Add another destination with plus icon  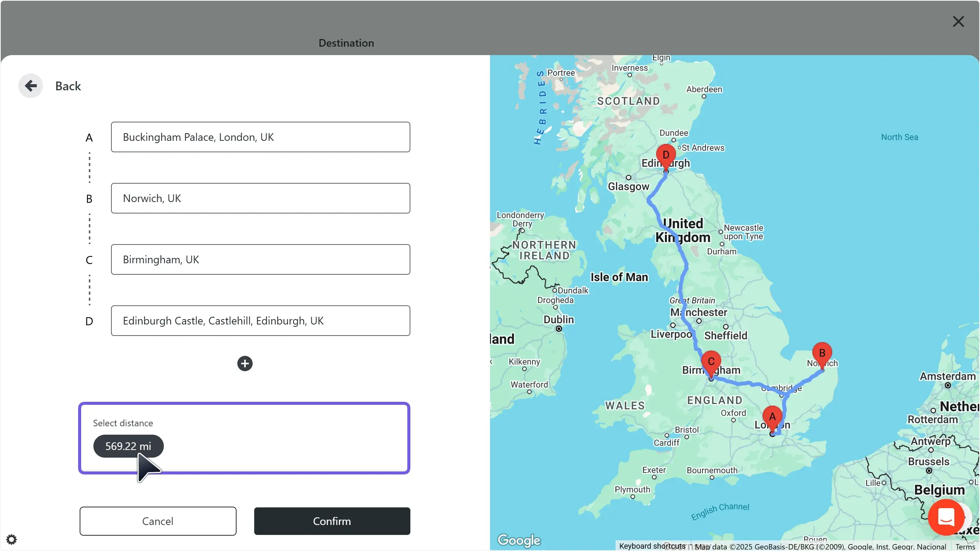(245, 364)
